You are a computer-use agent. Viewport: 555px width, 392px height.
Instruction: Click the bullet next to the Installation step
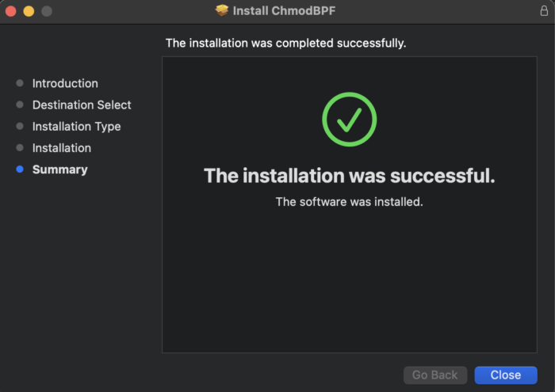pyautogui.click(x=20, y=148)
